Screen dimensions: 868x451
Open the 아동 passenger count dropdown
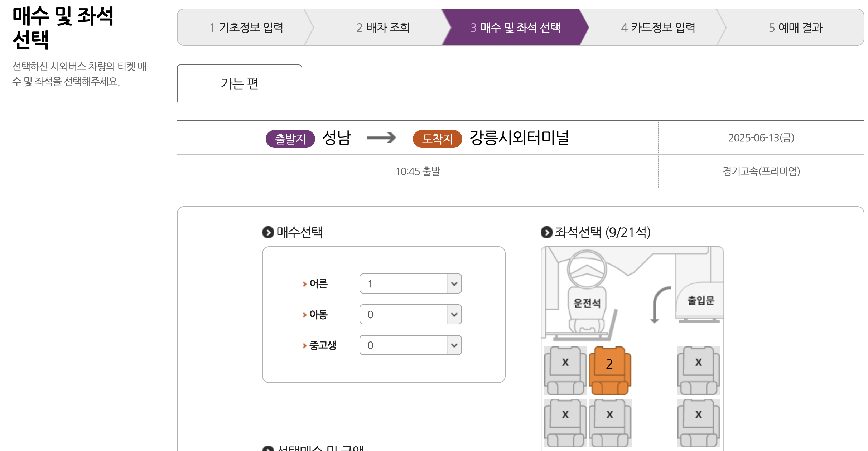410,314
